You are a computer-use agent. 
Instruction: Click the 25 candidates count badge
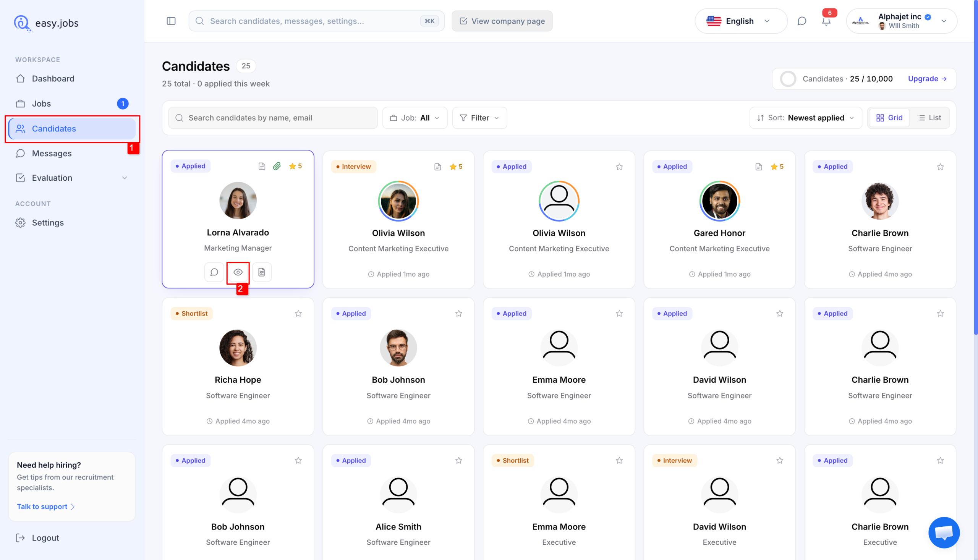pos(246,66)
